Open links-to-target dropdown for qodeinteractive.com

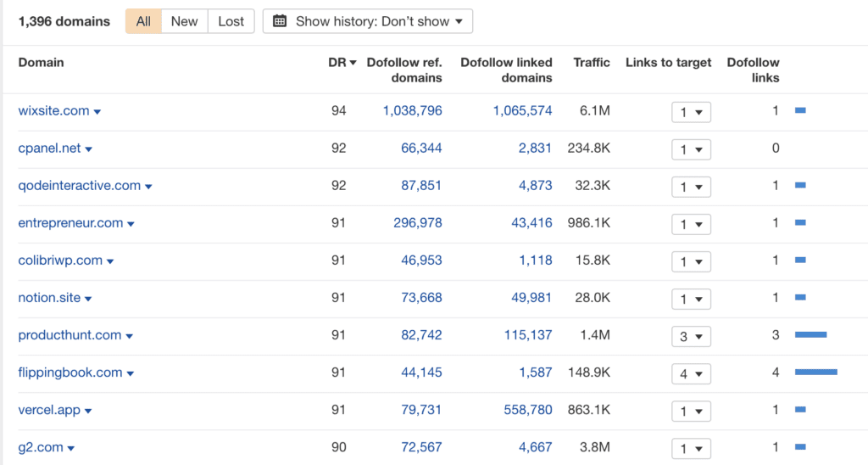point(691,187)
